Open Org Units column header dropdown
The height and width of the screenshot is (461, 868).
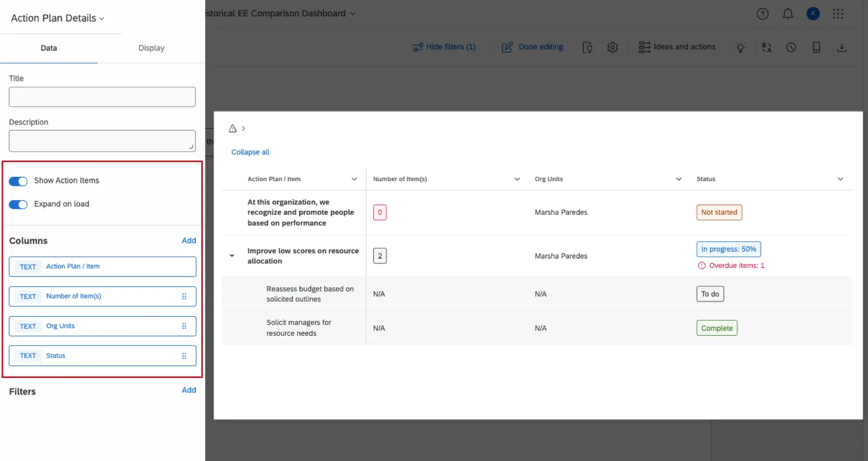[679, 180]
